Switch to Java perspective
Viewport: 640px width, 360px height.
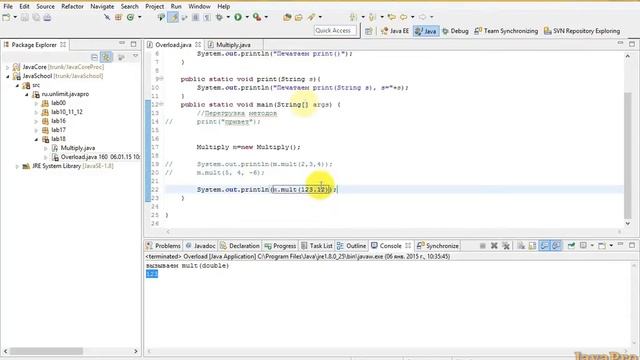(426, 31)
